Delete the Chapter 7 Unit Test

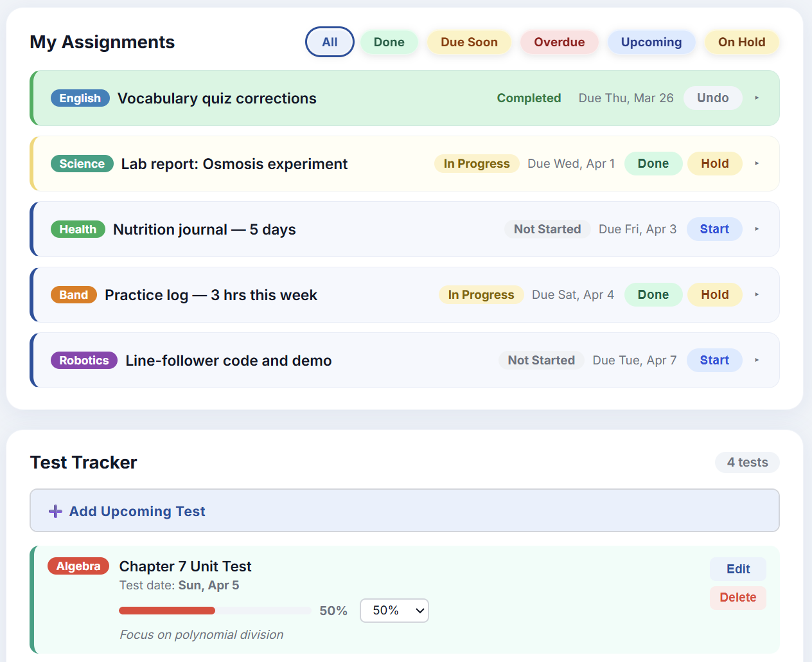click(737, 598)
